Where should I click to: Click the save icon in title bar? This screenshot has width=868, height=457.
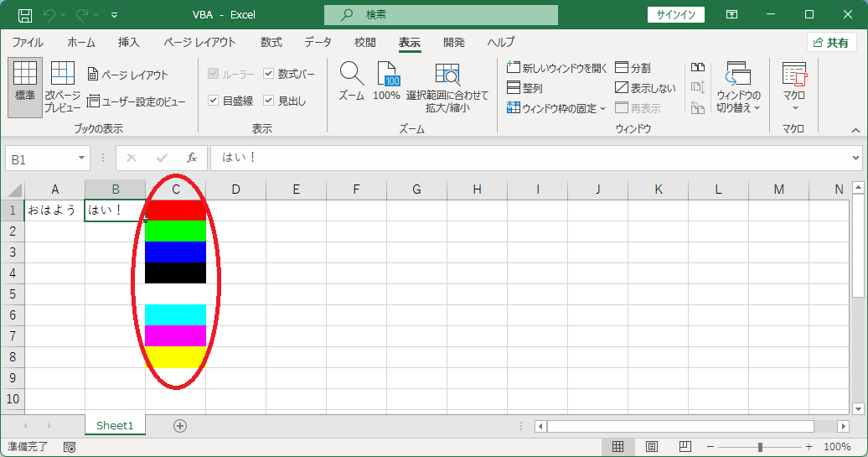25,15
